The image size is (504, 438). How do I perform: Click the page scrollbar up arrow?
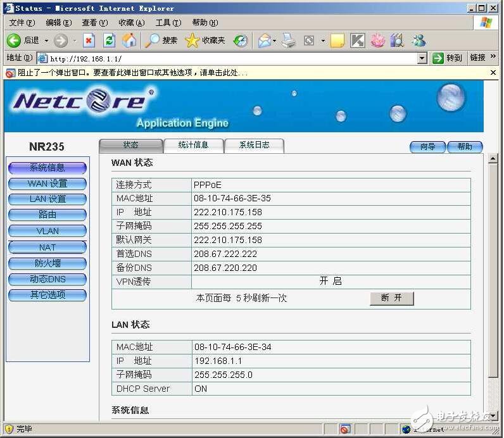[x=493, y=159]
